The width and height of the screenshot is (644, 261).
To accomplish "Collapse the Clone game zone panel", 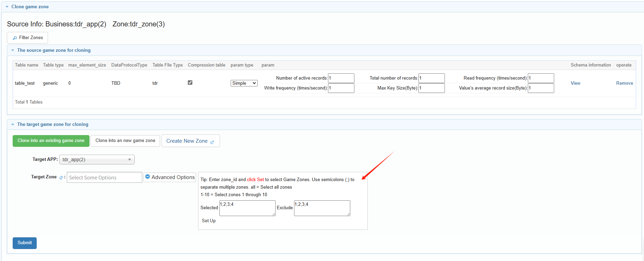I will (7, 7).
